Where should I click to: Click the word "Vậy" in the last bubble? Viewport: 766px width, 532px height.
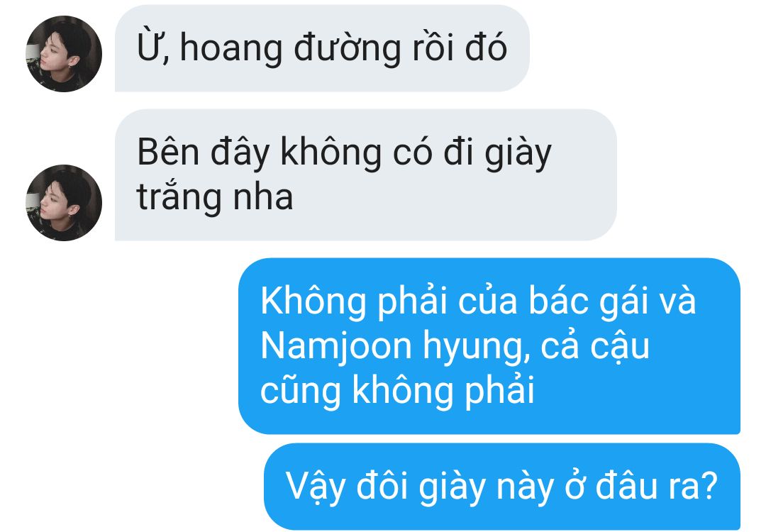pyautogui.click(x=316, y=487)
